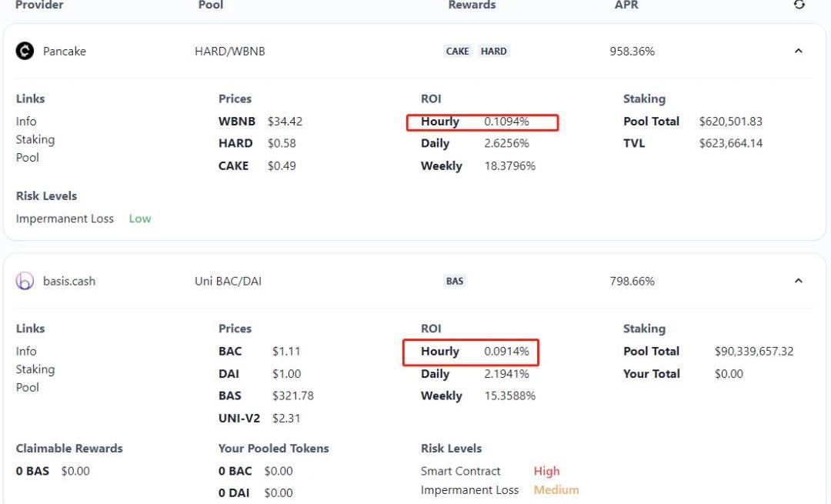Select the Uni BAC/DAI pool name

pos(228,282)
